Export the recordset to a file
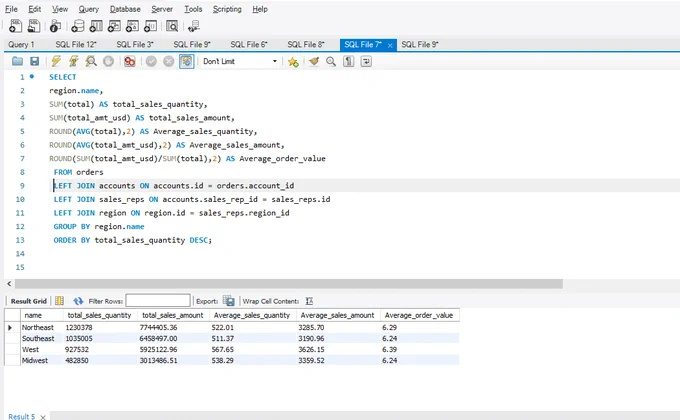 [x=229, y=301]
